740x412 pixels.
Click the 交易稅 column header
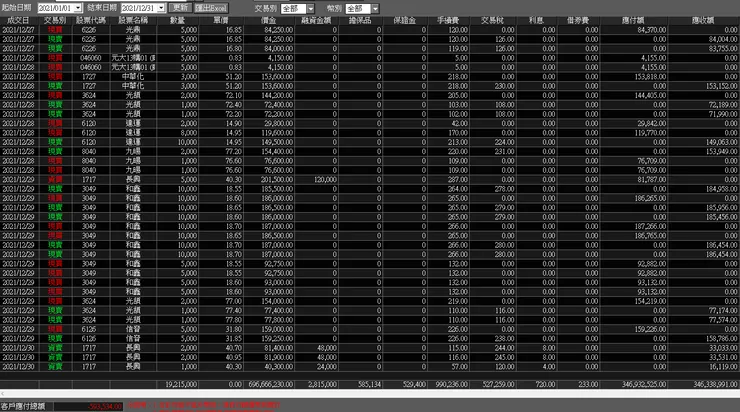point(493,20)
